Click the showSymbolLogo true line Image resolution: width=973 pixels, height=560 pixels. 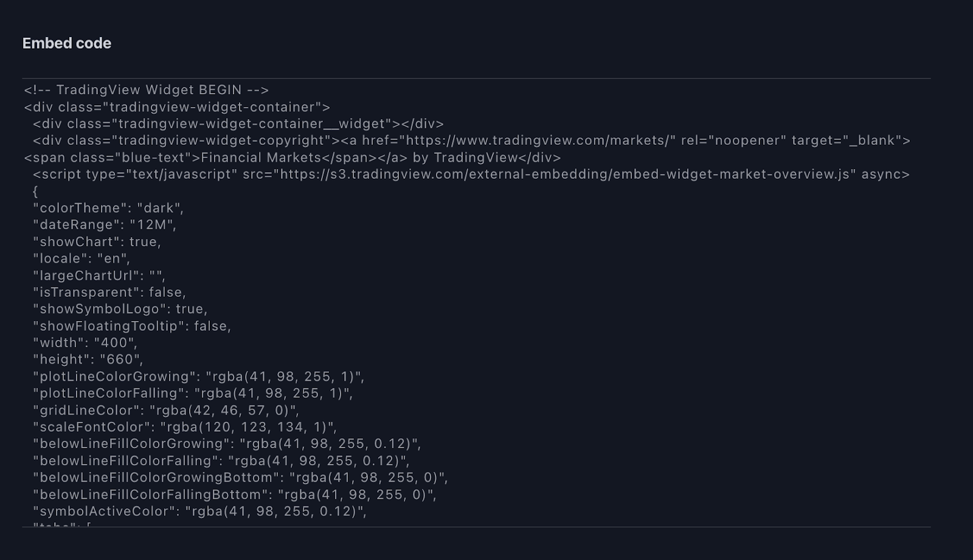pos(120,309)
